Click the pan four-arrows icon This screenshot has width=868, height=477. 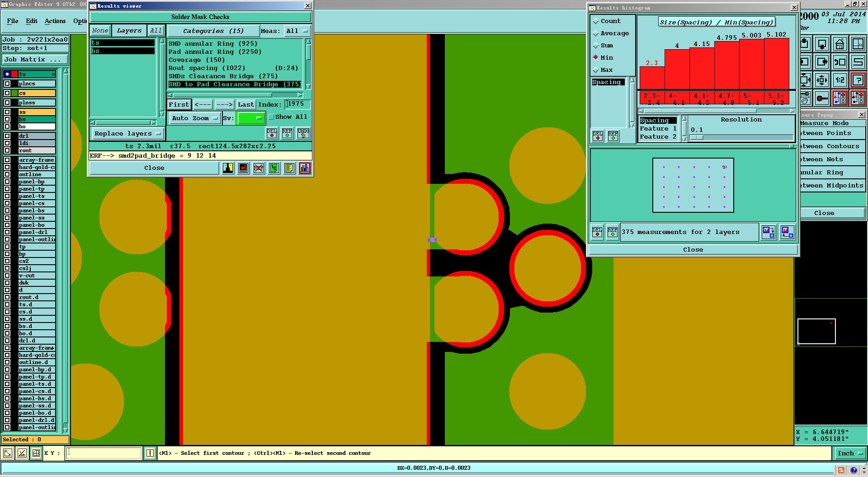click(822, 80)
